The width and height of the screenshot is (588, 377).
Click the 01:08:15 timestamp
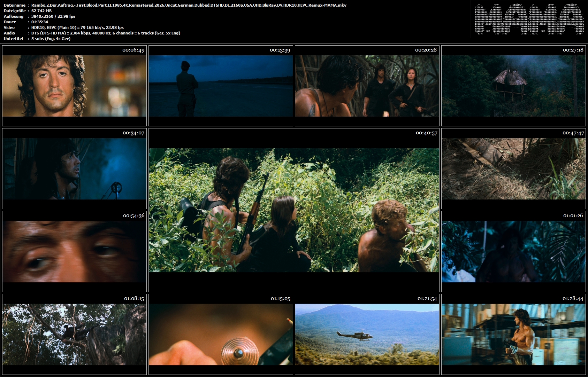(x=134, y=299)
